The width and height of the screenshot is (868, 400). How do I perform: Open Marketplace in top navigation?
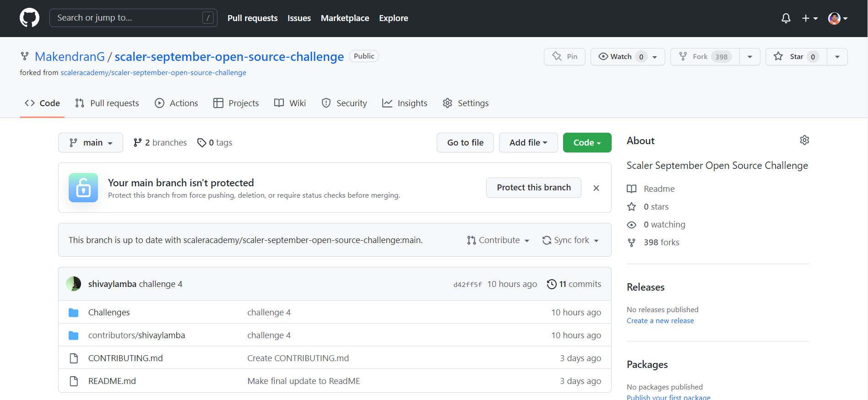(x=345, y=18)
